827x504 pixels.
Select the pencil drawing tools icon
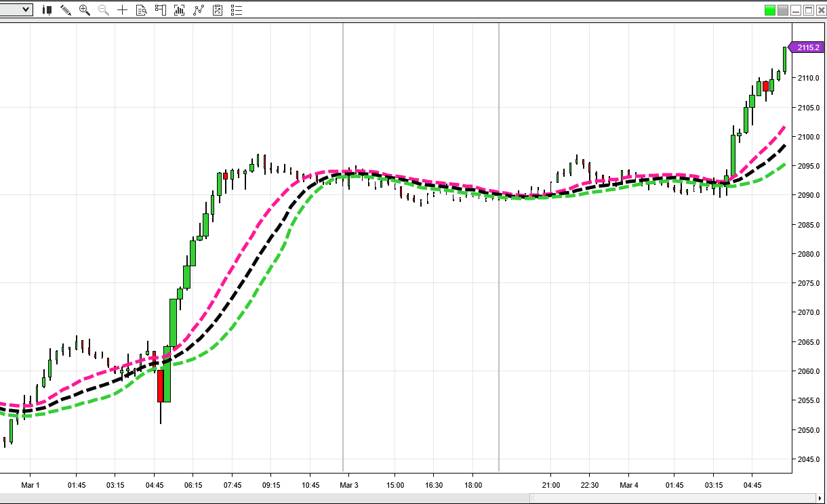(x=66, y=10)
